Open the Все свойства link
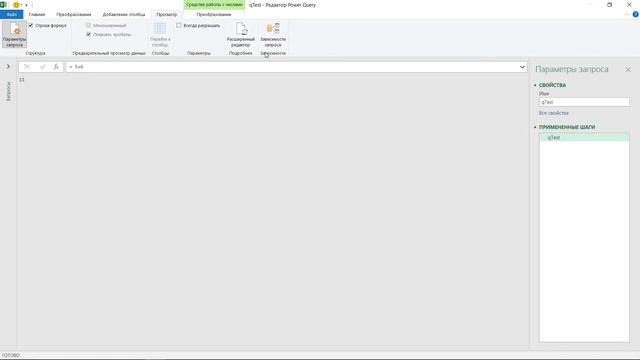Screen dimensions: 640x360 click(x=553, y=113)
